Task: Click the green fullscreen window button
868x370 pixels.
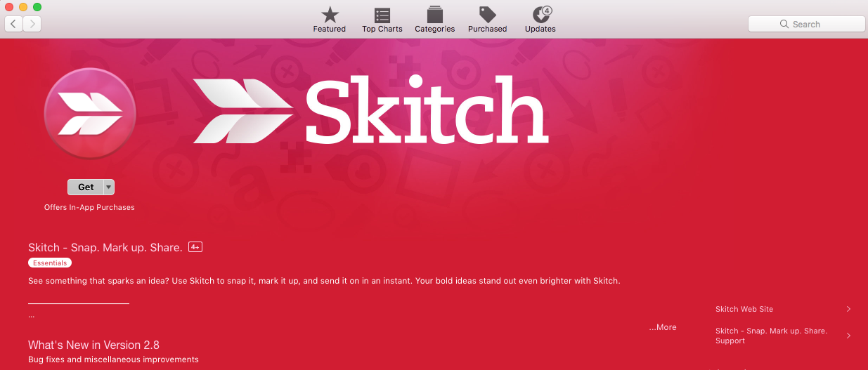Action: [x=37, y=6]
